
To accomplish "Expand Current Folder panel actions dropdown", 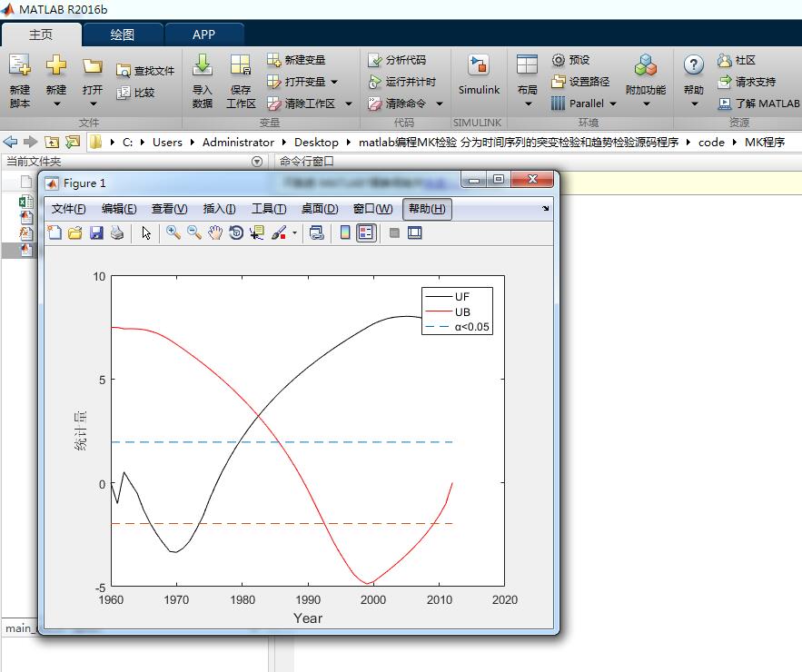I will 257,162.
